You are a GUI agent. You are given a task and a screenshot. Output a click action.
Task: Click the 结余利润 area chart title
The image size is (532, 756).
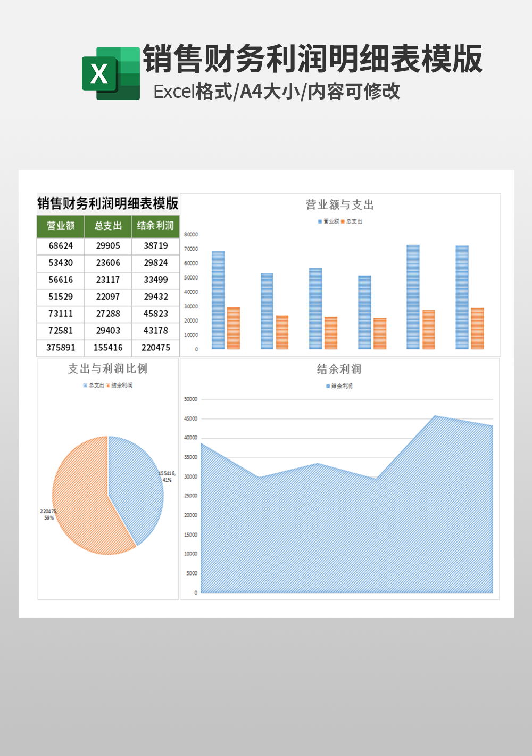pyautogui.click(x=339, y=369)
